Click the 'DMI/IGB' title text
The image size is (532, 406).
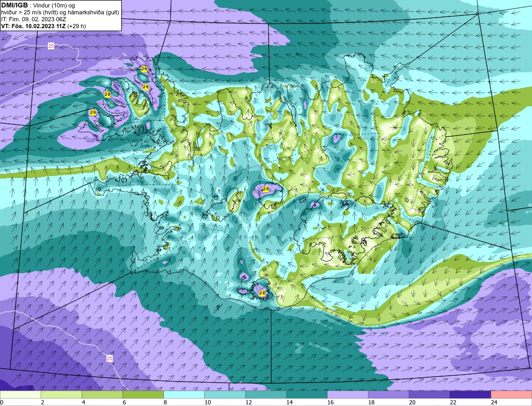click(14, 5)
